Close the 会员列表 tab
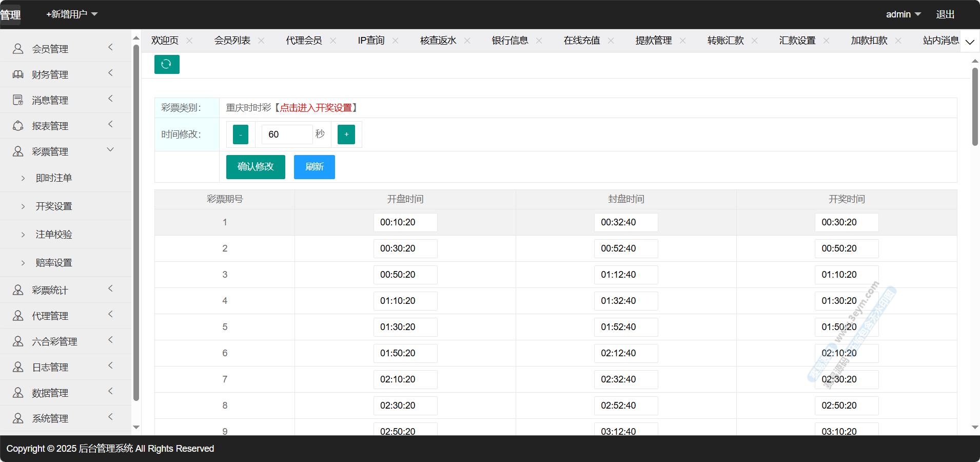 point(261,41)
